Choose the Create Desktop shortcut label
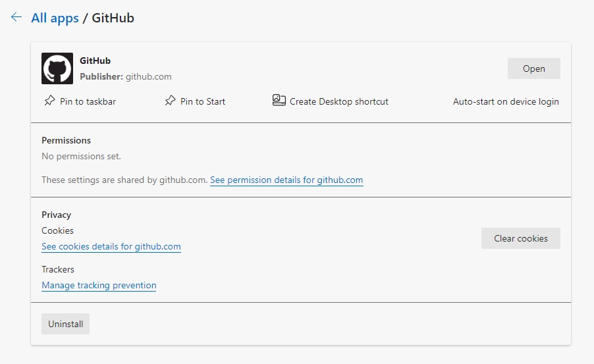The width and height of the screenshot is (594, 364). pos(338,101)
